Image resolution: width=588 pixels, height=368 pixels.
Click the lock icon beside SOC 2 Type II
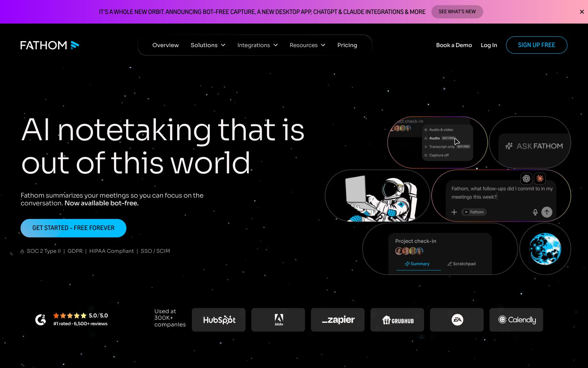pyautogui.click(x=22, y=251)
